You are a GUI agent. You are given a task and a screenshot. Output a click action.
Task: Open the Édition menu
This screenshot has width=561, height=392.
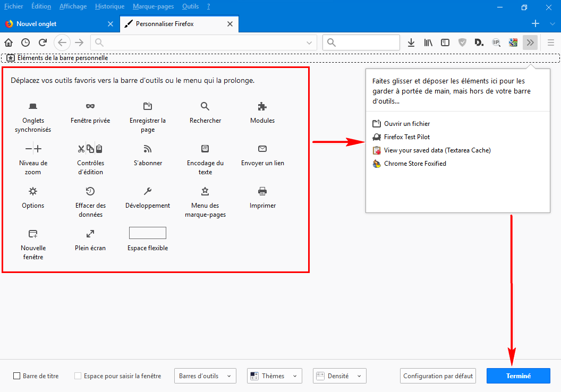(41, 6)
